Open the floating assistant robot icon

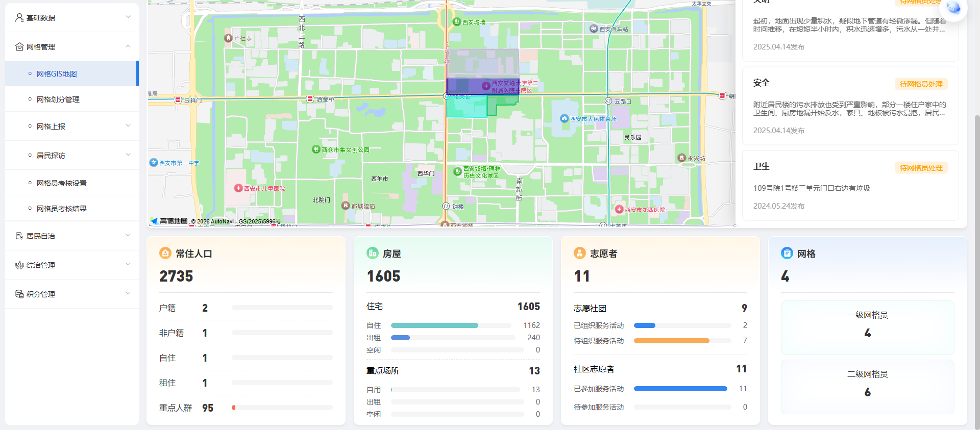coord(953,8)
